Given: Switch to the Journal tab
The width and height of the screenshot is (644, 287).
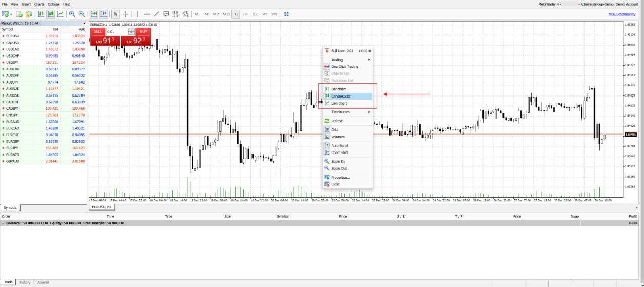Looking at the screenshot, I should (43, 282).
